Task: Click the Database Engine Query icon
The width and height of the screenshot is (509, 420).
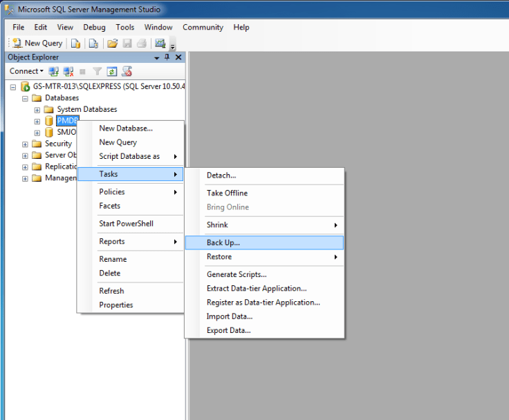Action: (76, 43)
